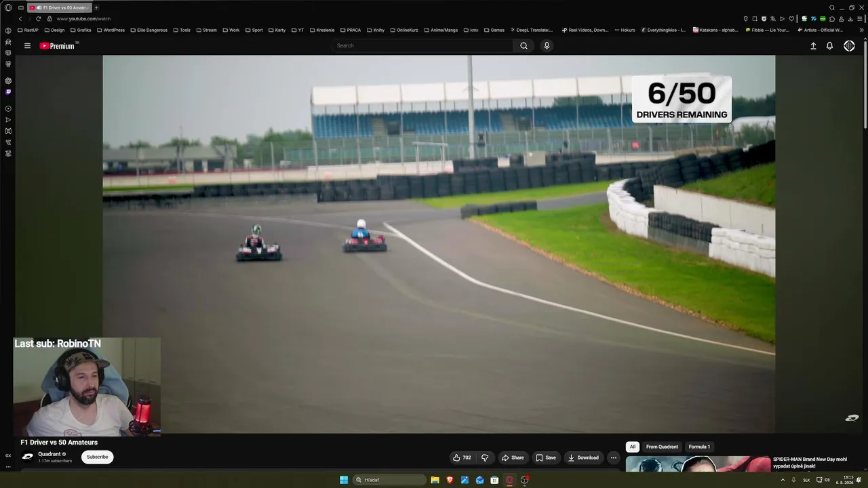
Task: Launch Brave browser from the taskbar
Action: pyautogui.click(x=450, y=480)
